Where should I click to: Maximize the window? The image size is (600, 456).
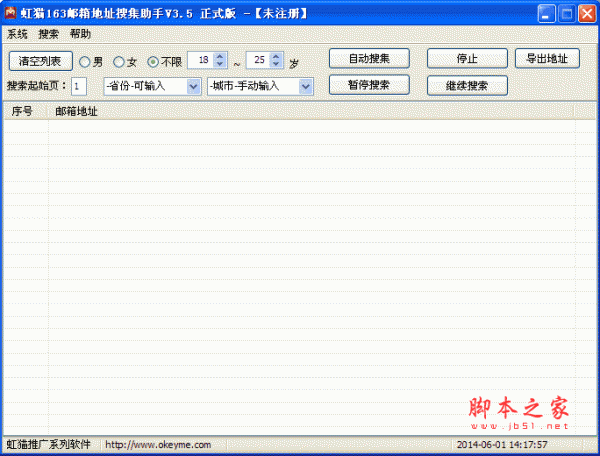567,14
